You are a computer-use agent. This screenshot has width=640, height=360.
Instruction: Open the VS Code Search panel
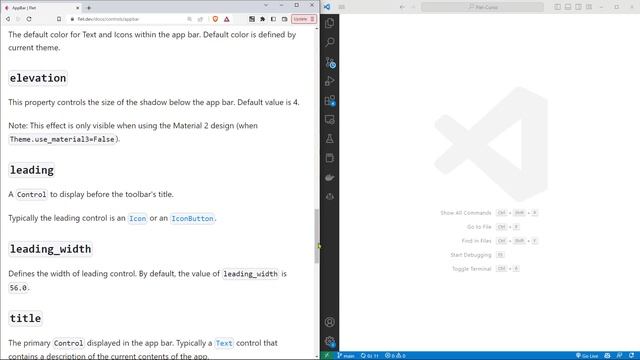click(330, 42)
